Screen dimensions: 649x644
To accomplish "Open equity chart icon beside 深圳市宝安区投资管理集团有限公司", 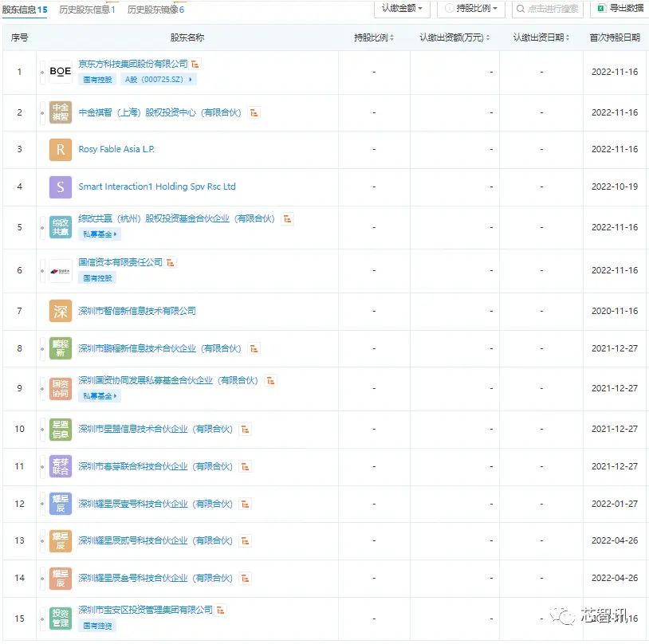I will point(221,610).
